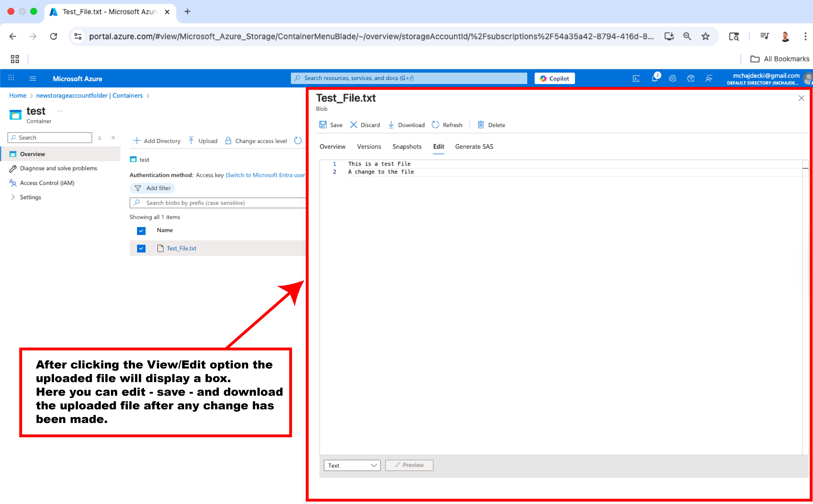813x504 pixels.
Task: Change access level of the container
Action: point(256,141)
